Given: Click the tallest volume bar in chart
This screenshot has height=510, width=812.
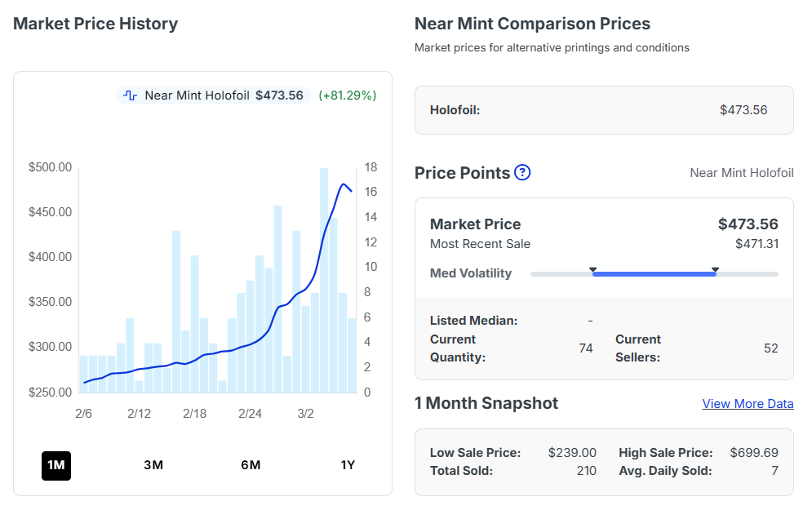Looking at the screenshot, I should tap(324, 277).
